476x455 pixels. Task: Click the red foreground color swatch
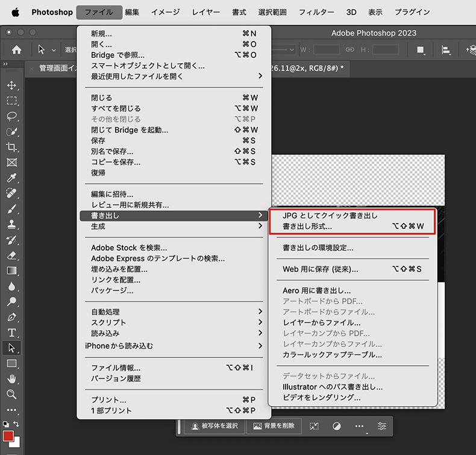click(8, 436)
